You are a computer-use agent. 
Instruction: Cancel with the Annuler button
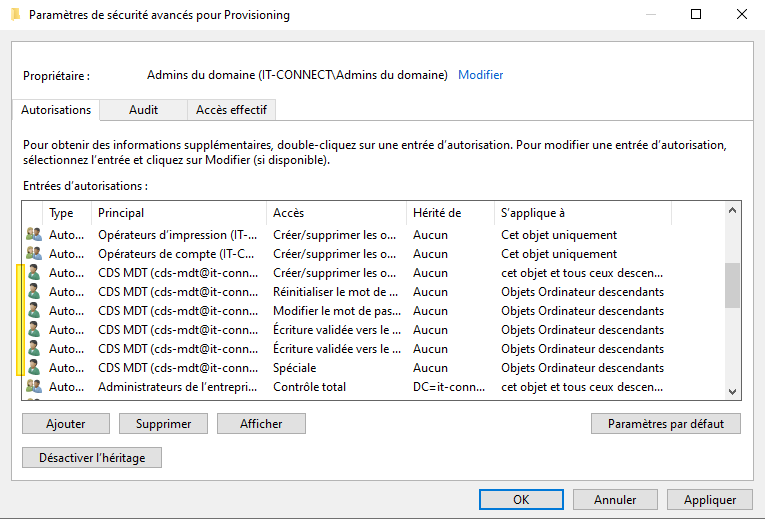(615, 499)
